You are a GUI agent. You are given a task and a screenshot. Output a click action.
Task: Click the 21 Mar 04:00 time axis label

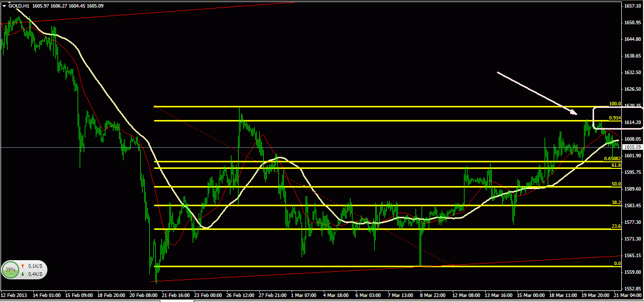pos(629,295)
